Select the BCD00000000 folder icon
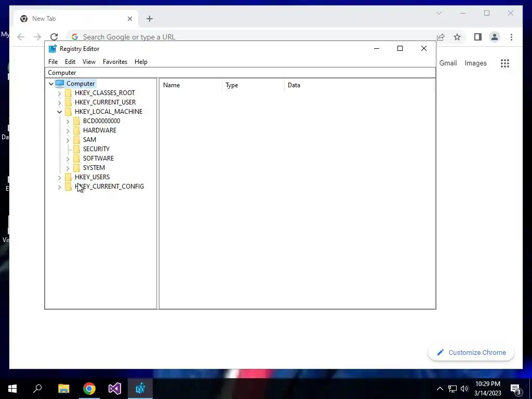This screenshot has width=532, height=399. tap(77, 121)
